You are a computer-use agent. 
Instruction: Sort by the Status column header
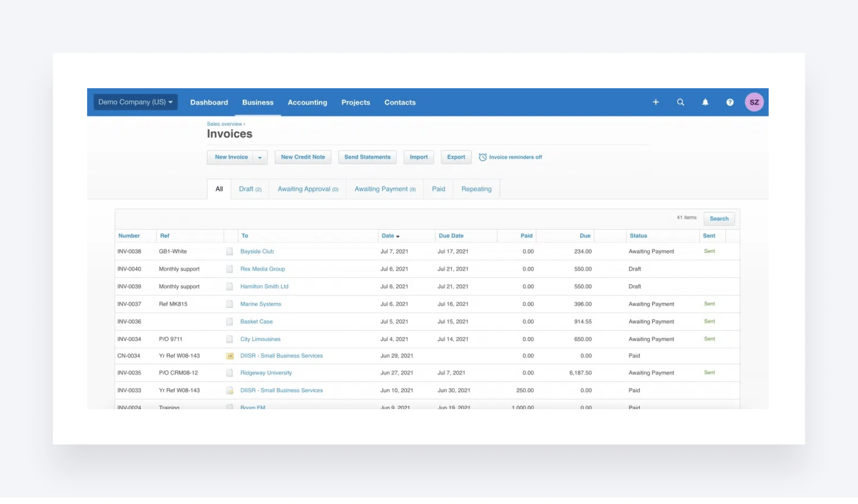click(x=638, y=236)
